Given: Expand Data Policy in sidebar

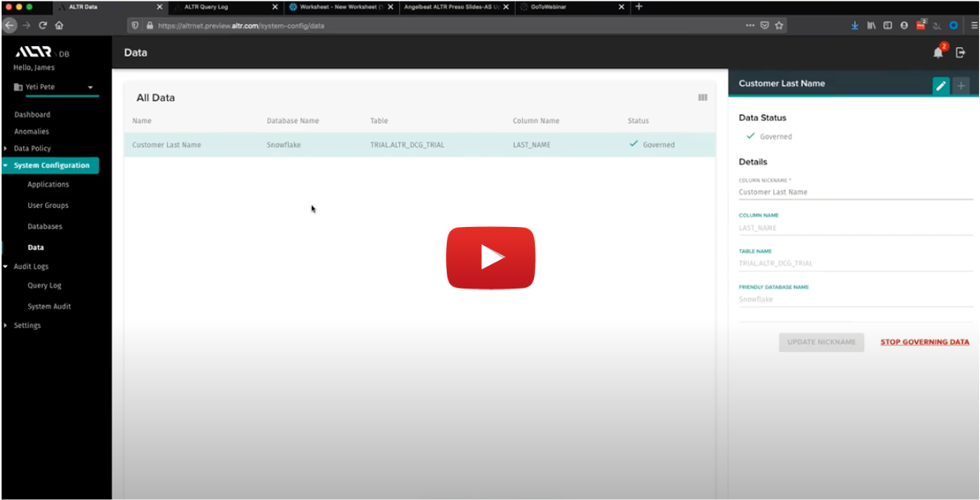Looking at the screenshot, I should coord(32,148).
